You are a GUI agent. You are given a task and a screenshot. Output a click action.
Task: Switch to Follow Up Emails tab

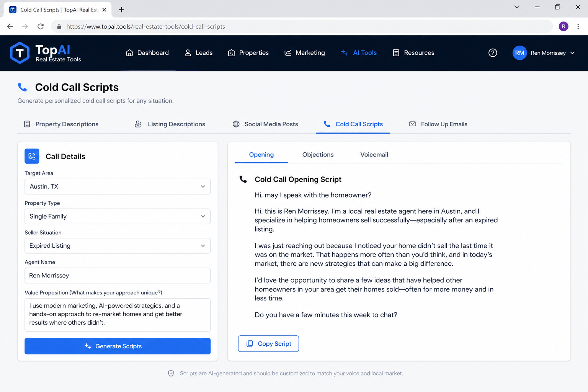click(x=438, y=124)
